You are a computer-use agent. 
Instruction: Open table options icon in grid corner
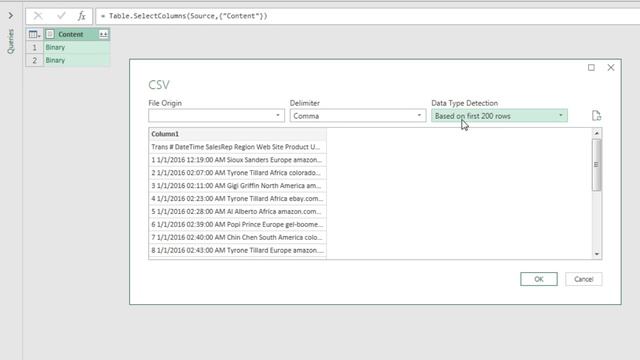click(x=34, y=35)
